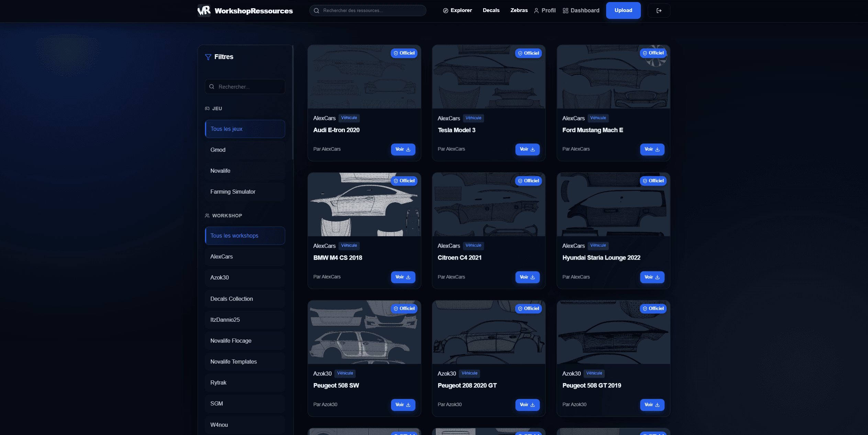Click the Véhicule tag on Audi E-tron 2020

pos(349,118)
